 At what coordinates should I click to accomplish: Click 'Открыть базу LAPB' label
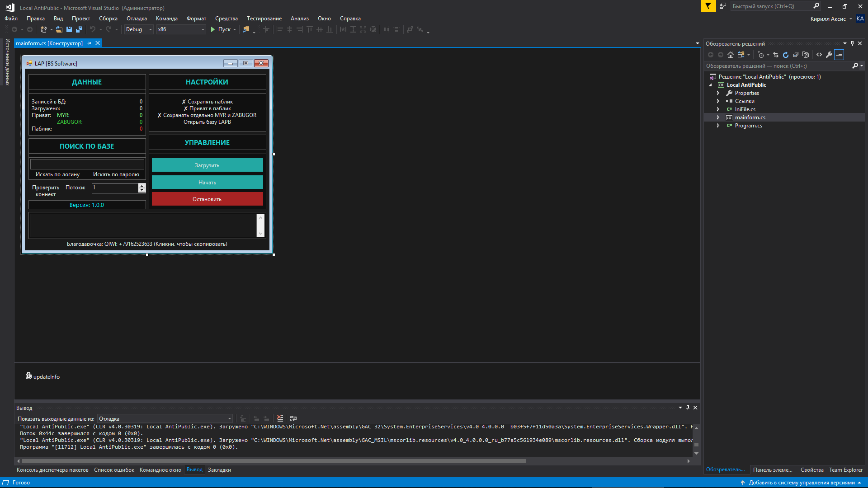pos(207,122)
